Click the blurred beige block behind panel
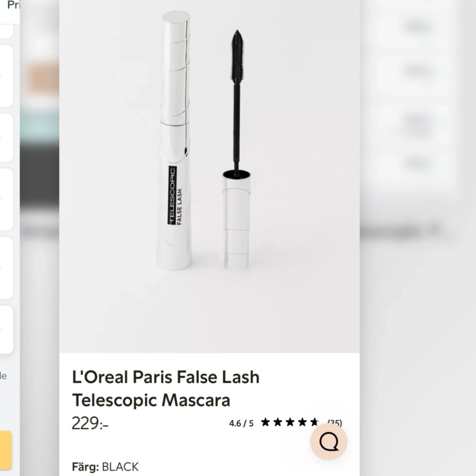 (x=43, y=77)
